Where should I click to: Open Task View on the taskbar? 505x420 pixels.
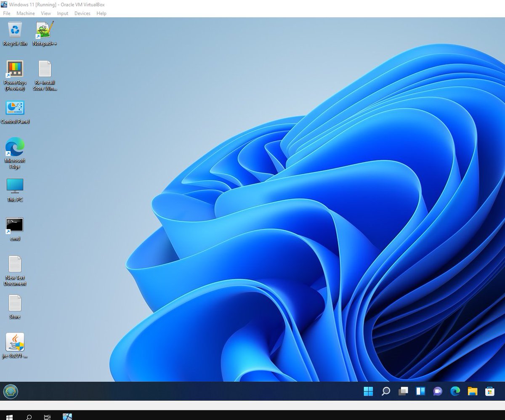pos(403,391)
